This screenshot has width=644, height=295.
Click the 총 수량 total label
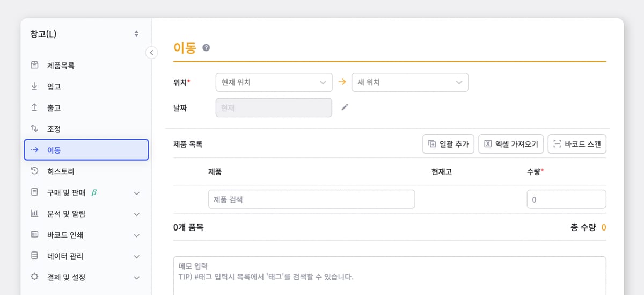click(583, 227)
